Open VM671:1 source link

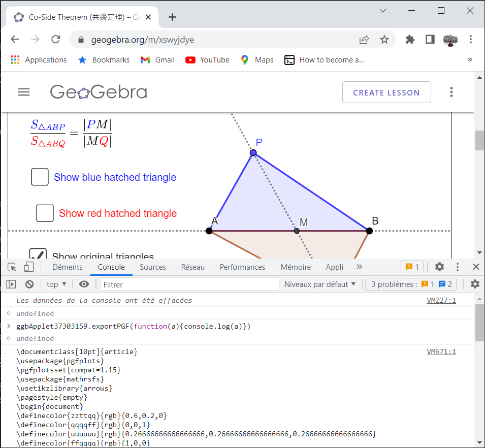click(x=441, y=351)
